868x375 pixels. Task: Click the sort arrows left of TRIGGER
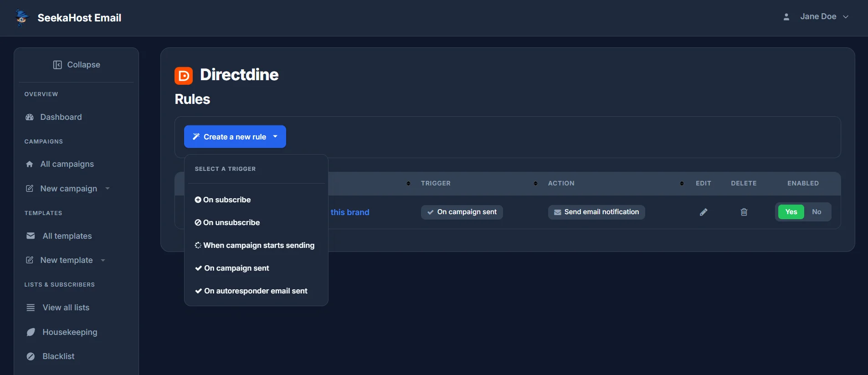click(x=408, y=183)
